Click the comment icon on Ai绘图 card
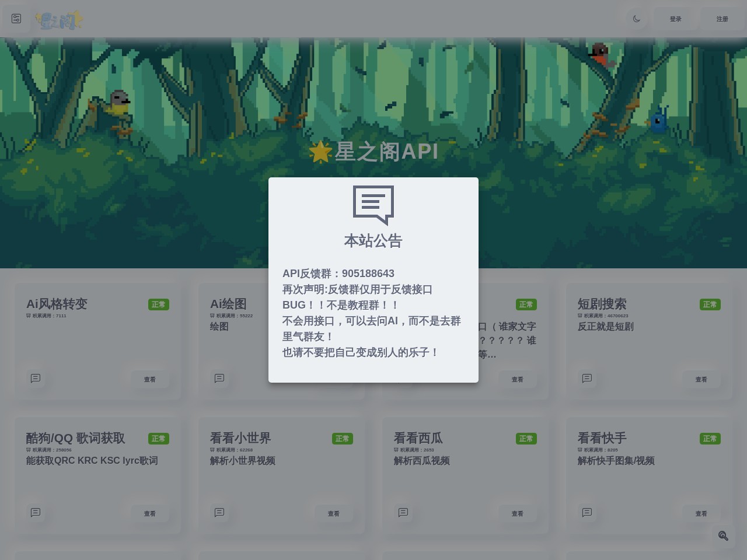 click(x=219, y=378)
